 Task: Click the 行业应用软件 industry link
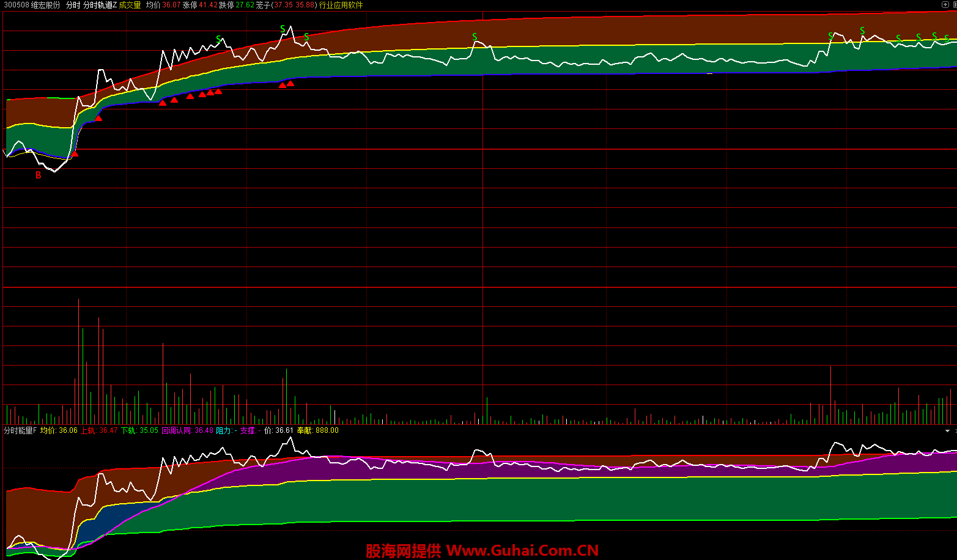(x=341, y=5)
